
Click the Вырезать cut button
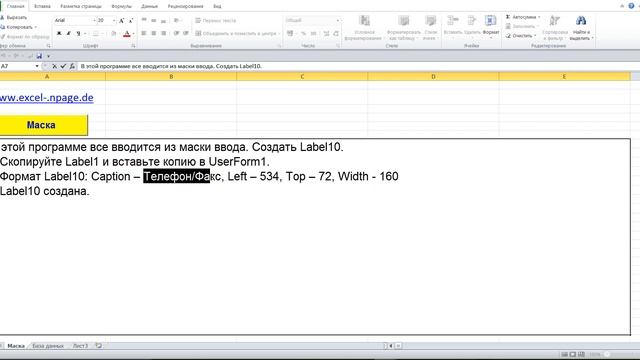14,18
